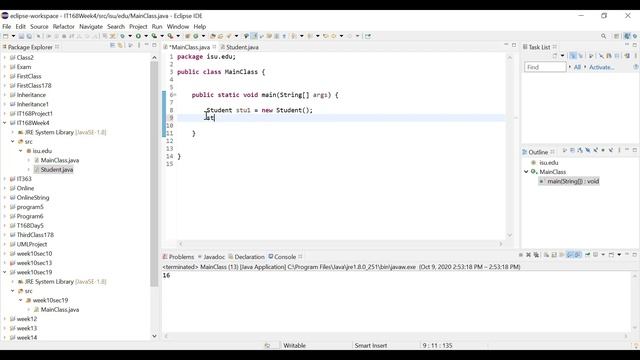Click the Collapse All icon in Task List toolbar

617,56
